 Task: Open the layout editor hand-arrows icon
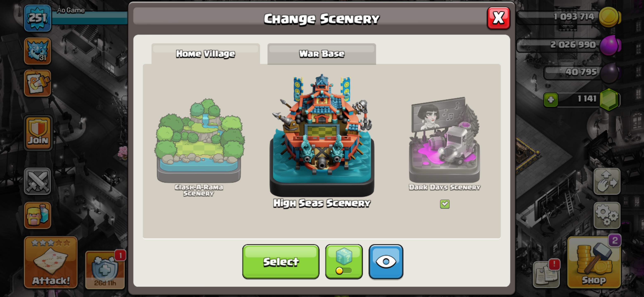(607, 181)
